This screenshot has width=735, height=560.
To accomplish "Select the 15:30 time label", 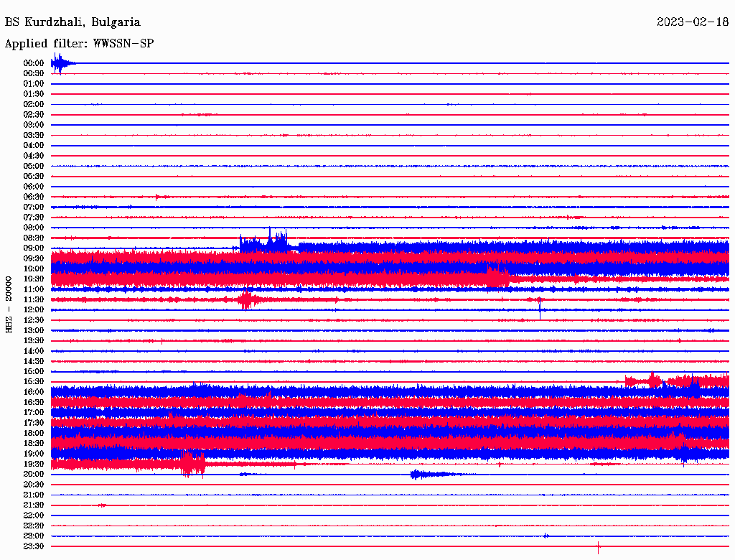I will pyautogui.click(x=34, y=382).
